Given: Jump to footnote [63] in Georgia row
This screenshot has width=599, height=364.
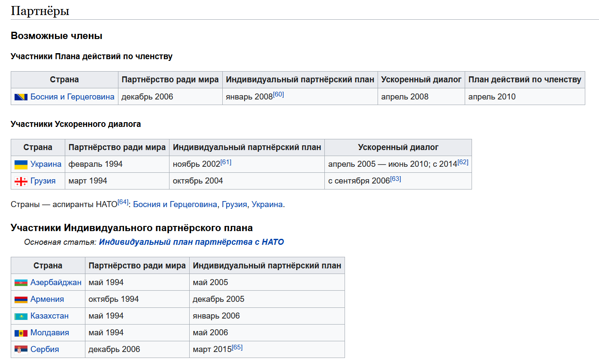Looking at the screenshot, I should 396,178.
